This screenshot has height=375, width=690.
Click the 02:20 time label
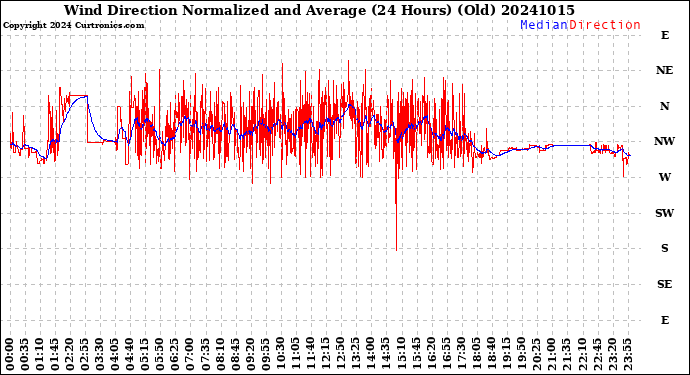tap(70, 354)
